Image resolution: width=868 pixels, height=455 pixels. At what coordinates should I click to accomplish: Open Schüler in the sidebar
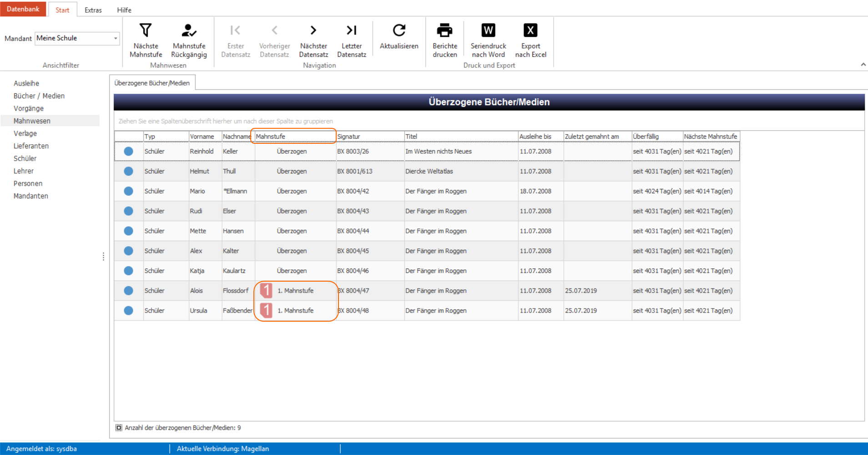click(25, 158)
